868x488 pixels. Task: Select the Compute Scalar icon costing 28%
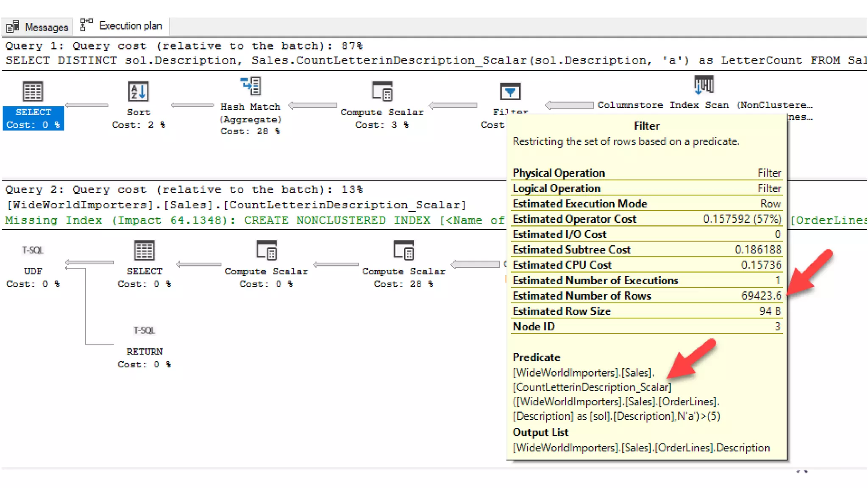coord(403,250)
